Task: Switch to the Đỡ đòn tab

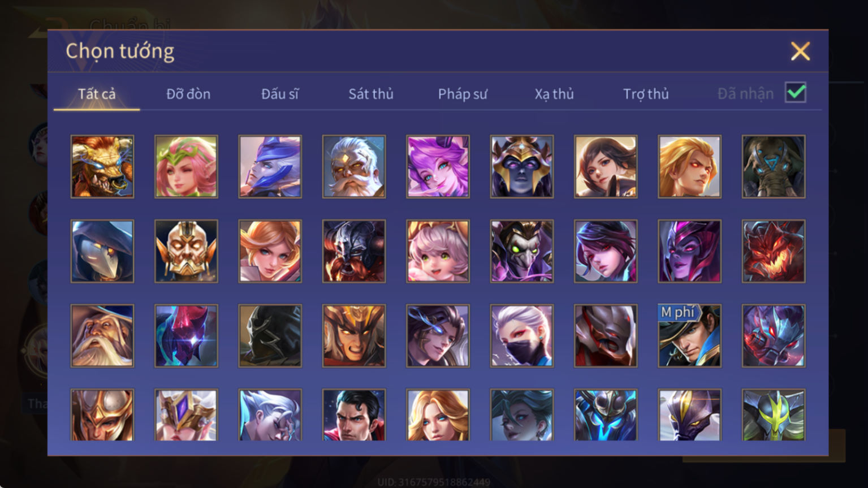Action: (188, 94)
